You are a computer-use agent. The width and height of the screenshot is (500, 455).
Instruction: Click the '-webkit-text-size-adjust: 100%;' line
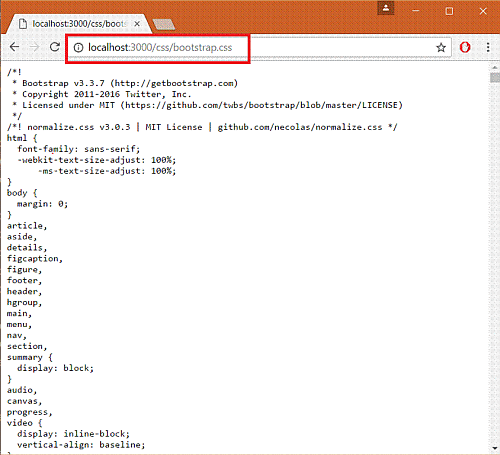(97, 160)
